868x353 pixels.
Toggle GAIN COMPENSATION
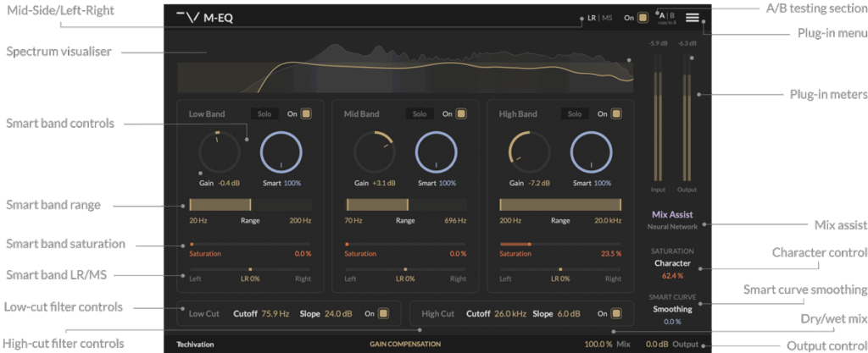[x=405, y=345]
